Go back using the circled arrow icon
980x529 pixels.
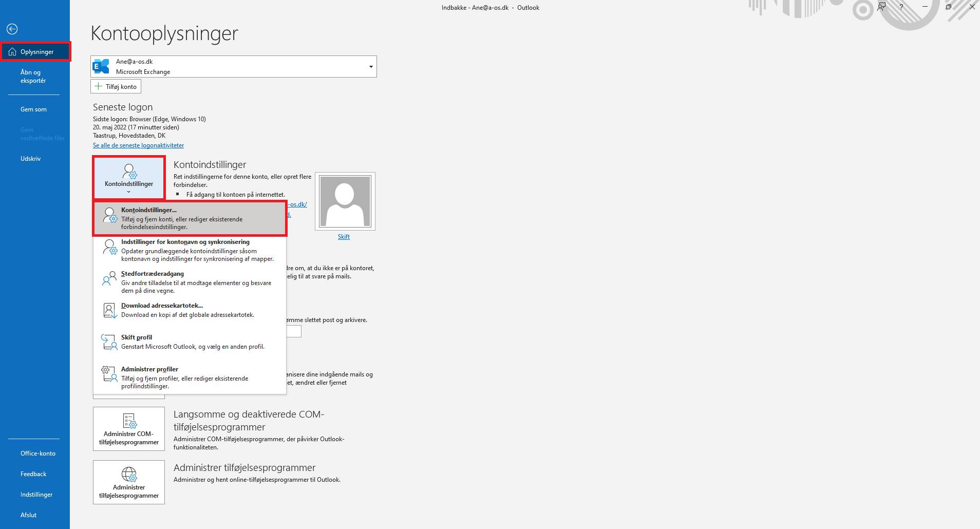click(x=12, y=29)
